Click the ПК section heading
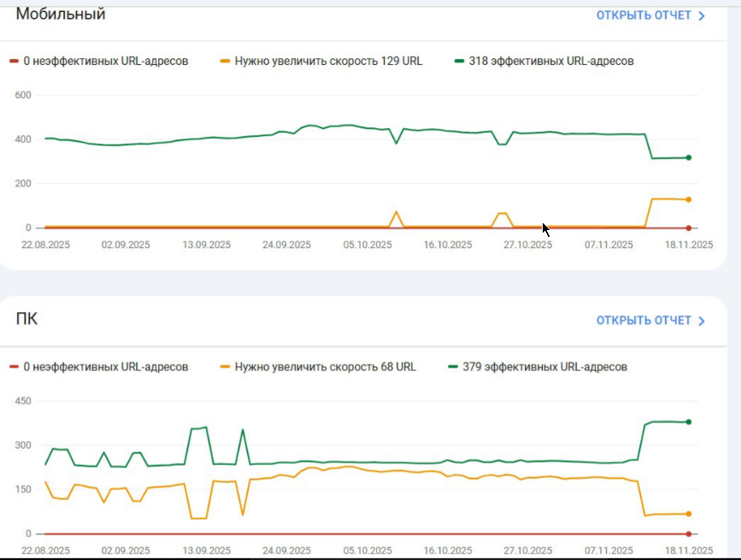The image size is (741, 560). click(x=26, y=319)
